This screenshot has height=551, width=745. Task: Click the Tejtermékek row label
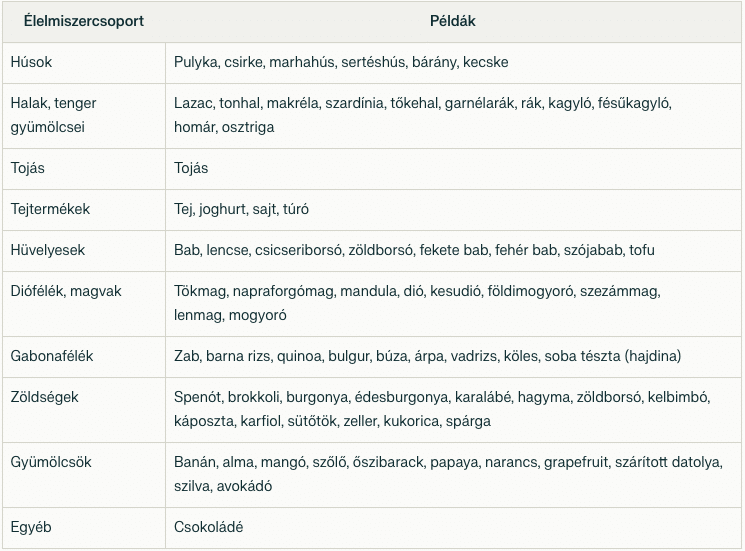(x=50, y=209)
